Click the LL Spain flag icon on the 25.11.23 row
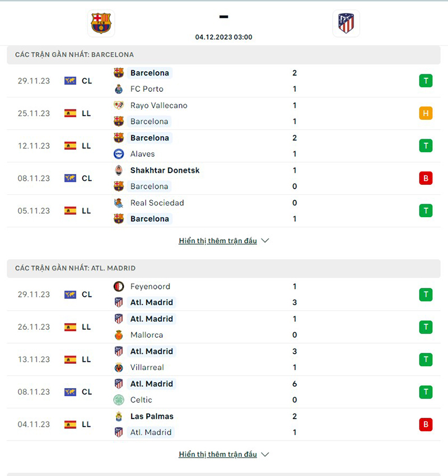448x476 pixels. [71, 113]
